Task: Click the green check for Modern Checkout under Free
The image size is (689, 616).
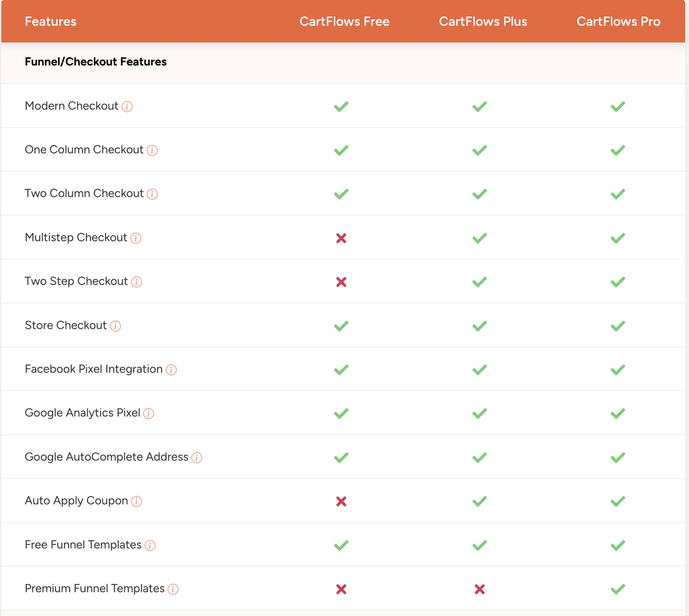Action: coord(341,106)
